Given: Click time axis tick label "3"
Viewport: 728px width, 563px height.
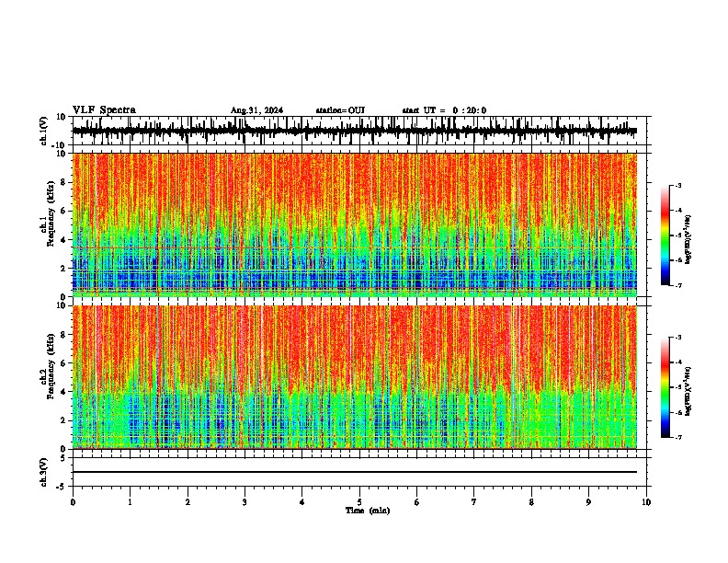Looking at the screenshot, I should click(245, 502).
